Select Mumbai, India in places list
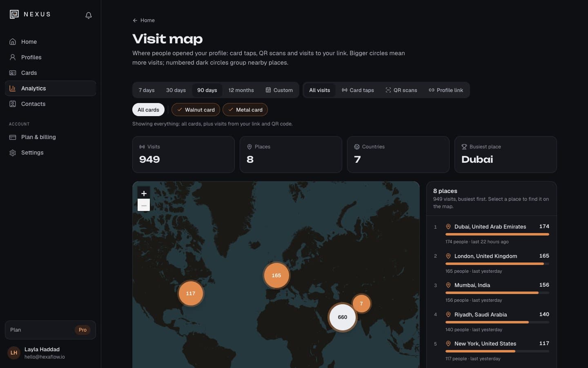588x368 pixels. 492,292
